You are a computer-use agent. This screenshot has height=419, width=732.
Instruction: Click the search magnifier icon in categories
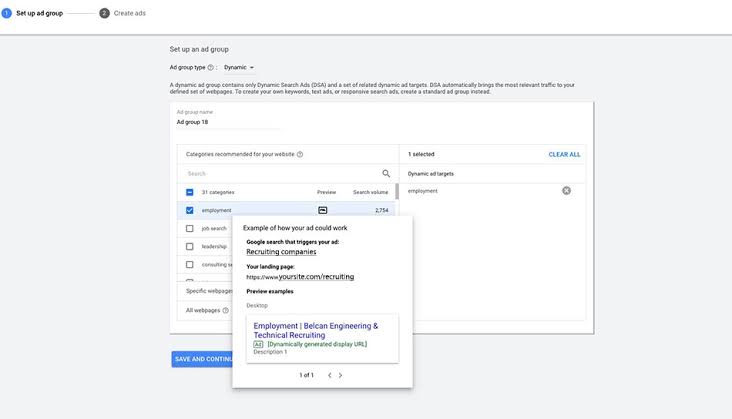[x=386, y=174]
